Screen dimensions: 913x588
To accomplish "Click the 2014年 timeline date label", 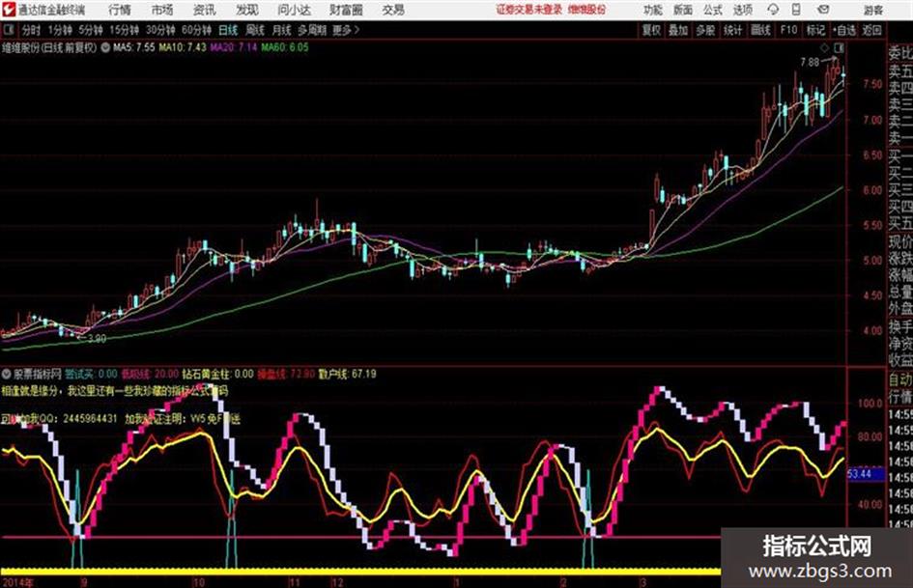I will click(18, 582).
